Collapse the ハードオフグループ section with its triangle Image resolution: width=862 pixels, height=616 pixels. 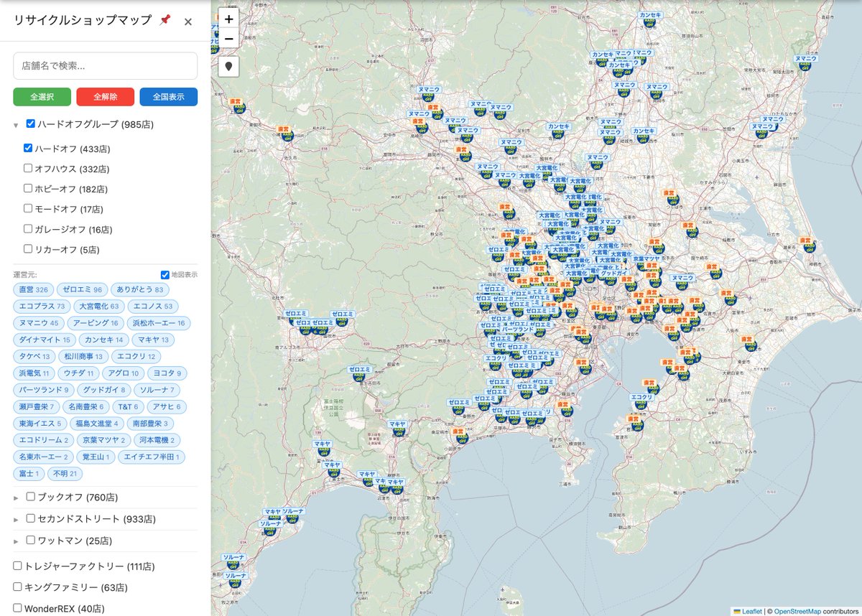click(16, 123)
